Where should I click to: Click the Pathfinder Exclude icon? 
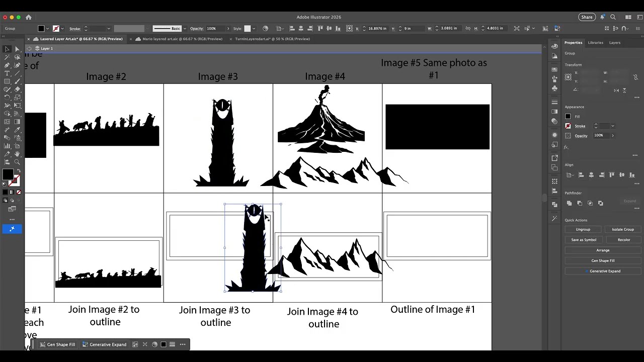(601, 203)
